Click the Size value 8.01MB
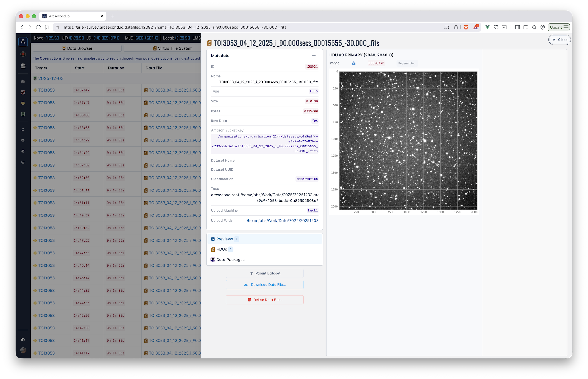This screenshot has width=588, height=379. click(x=312, y=101)
